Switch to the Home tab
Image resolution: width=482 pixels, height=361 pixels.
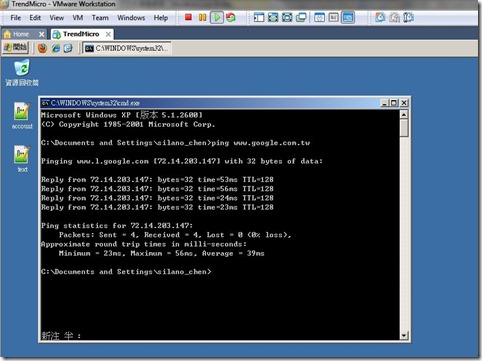point(21,34)
